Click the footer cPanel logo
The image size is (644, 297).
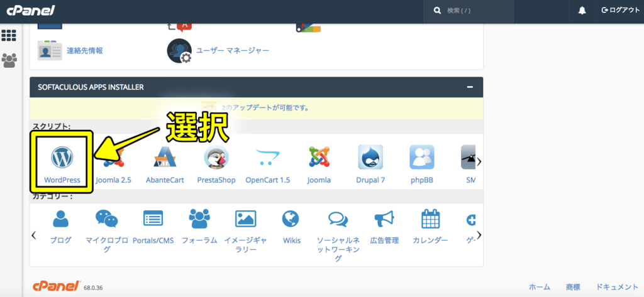point(56,286)
